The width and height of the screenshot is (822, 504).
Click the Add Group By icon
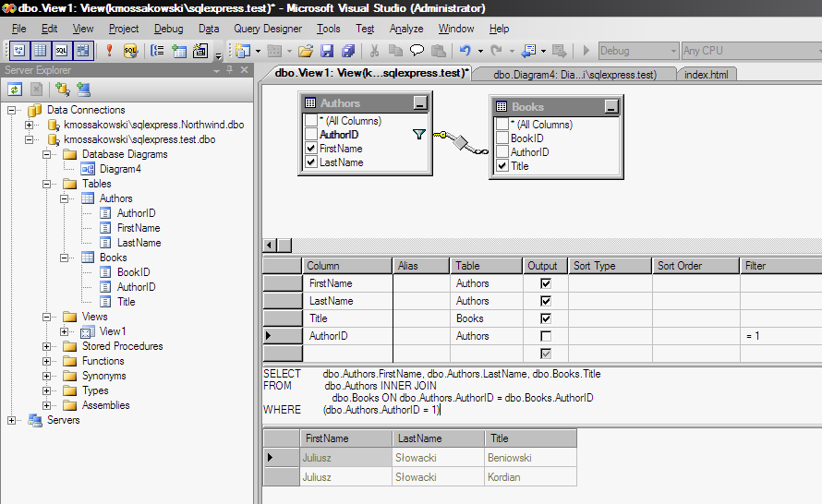(157, 51)
